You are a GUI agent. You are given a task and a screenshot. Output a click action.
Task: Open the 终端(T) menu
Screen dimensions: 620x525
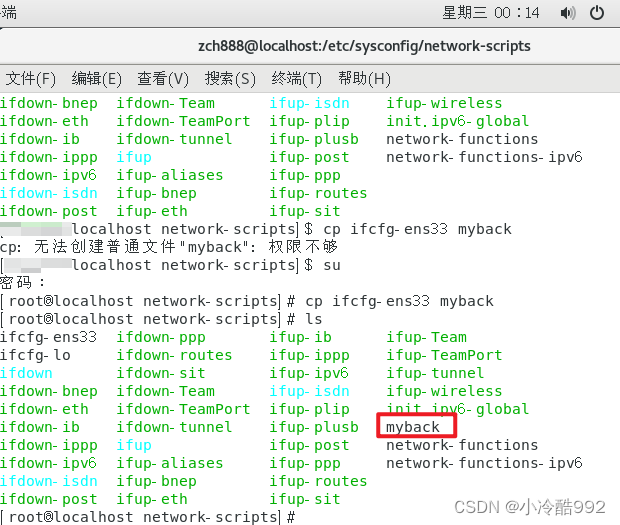point(296,78)
